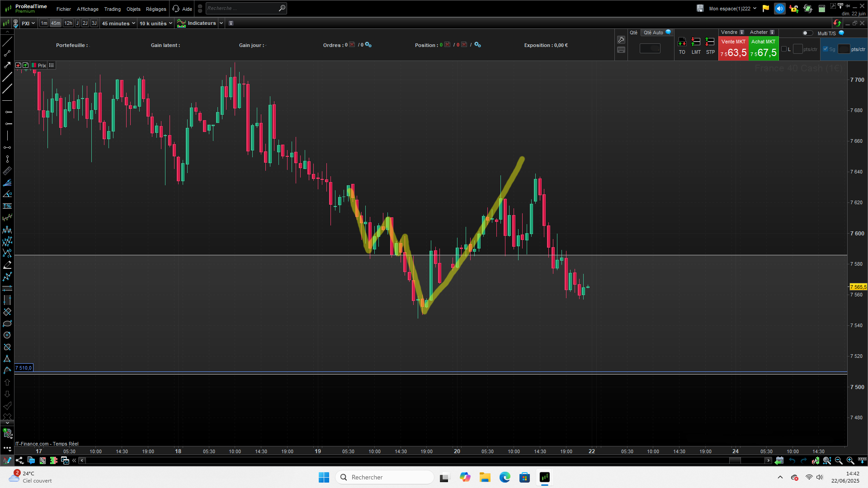The width and height of the screenshot is (868, 488).
Task: Open the 10 k unités dropdown
Action: (x=156, y=23)
